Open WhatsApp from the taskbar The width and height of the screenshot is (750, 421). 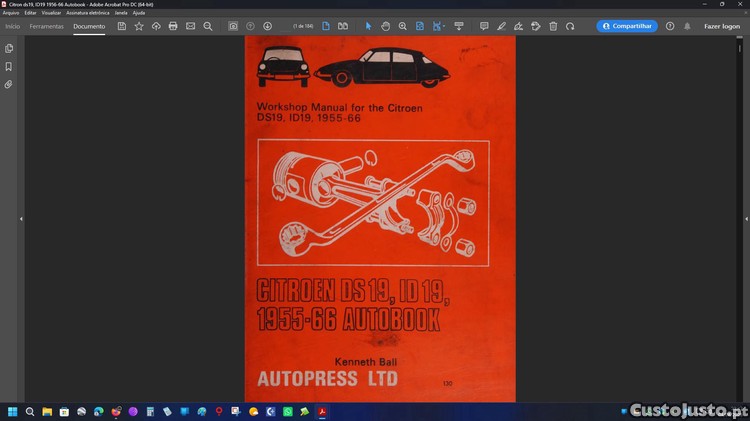pos(287,411)
